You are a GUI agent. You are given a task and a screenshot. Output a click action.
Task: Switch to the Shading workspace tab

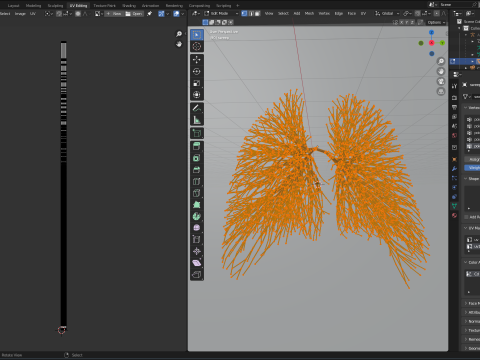pos(129,5)
